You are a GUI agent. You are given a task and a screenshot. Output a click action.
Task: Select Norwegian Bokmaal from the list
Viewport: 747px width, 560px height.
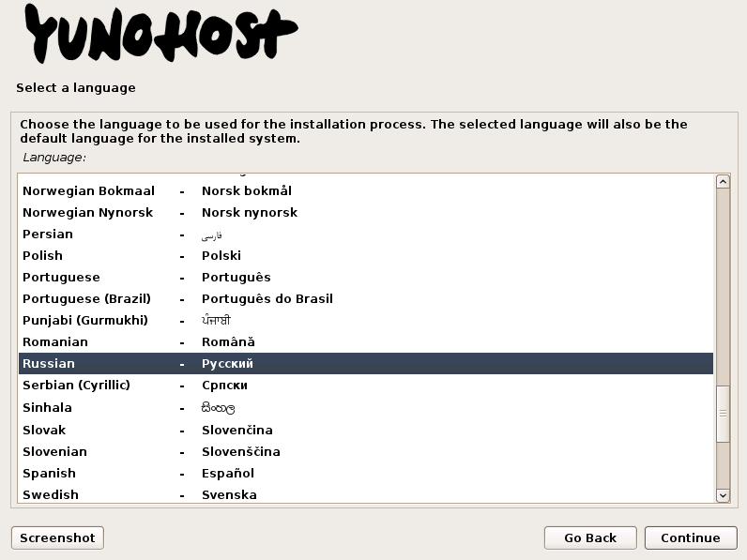click(365, 191)
